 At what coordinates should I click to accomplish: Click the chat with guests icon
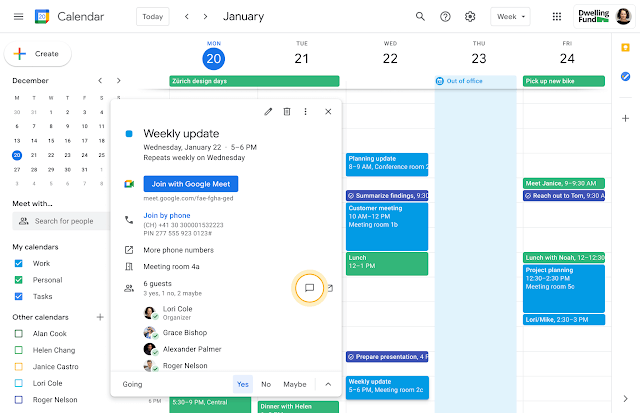click(x=309, y=288)
